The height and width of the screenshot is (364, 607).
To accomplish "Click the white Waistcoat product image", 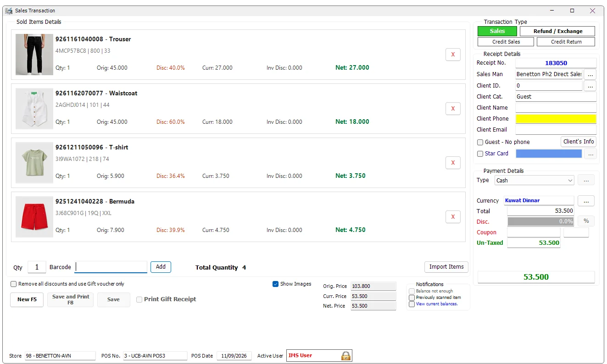I will [34, 109].
